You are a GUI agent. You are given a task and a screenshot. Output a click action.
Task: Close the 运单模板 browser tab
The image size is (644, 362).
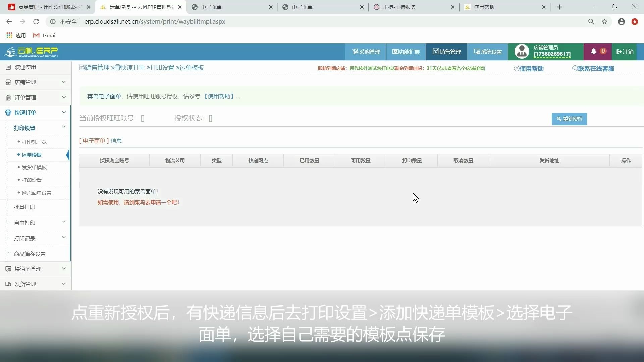pos(180,7)
